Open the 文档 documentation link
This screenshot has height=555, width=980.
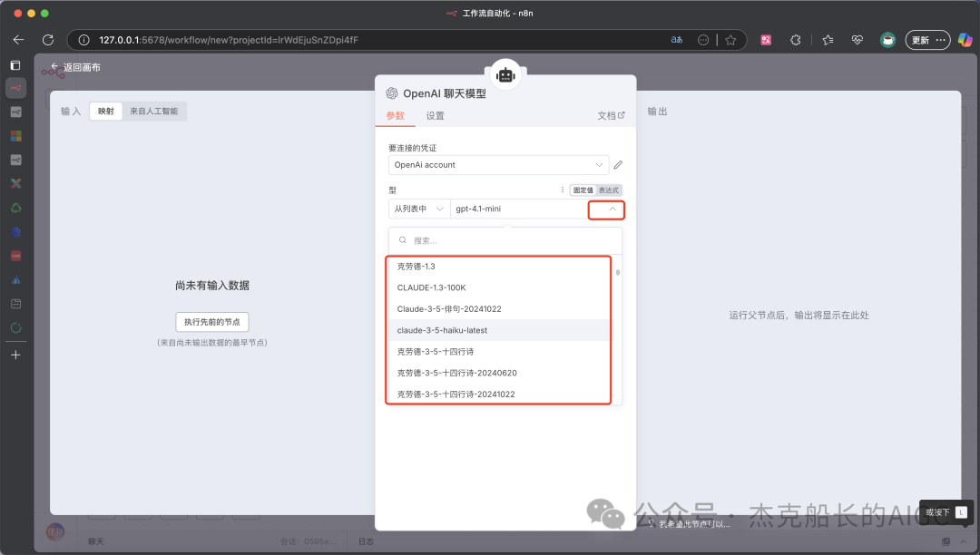click(x=611, y=115)
